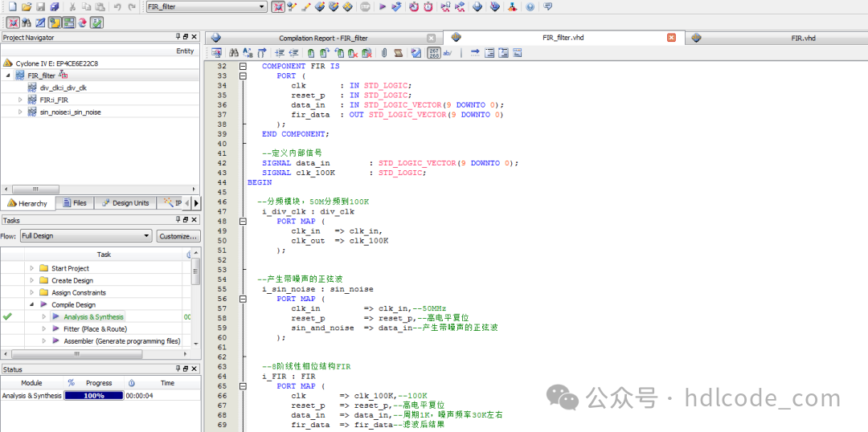The image size is (868, 432).
Task: Toggle the first pressed button in second toolbar
Action: click(x=12, y=22)
